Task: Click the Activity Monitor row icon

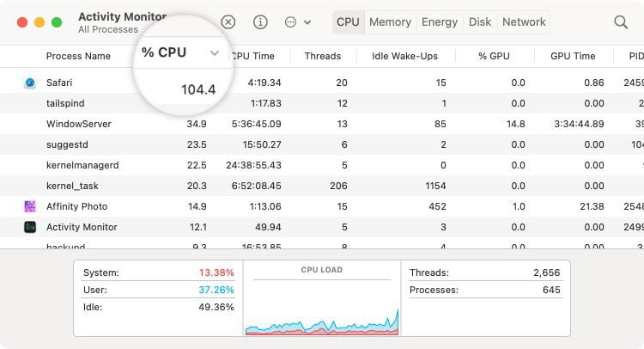Action: (x=30, y=227)
